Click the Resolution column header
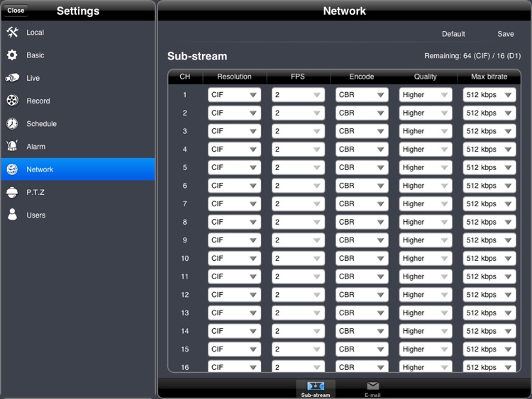The image size is (532, 399). [234, 77]
